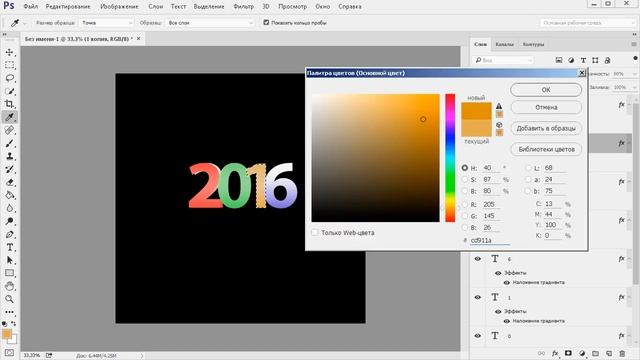
Task: Click the Edit Toolbar ellipsis icon
Action: click(10, 312)
